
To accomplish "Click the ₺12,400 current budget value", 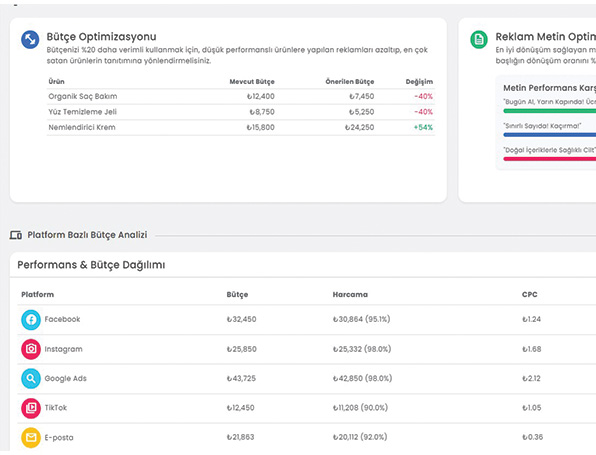I will tap(261, 97).
